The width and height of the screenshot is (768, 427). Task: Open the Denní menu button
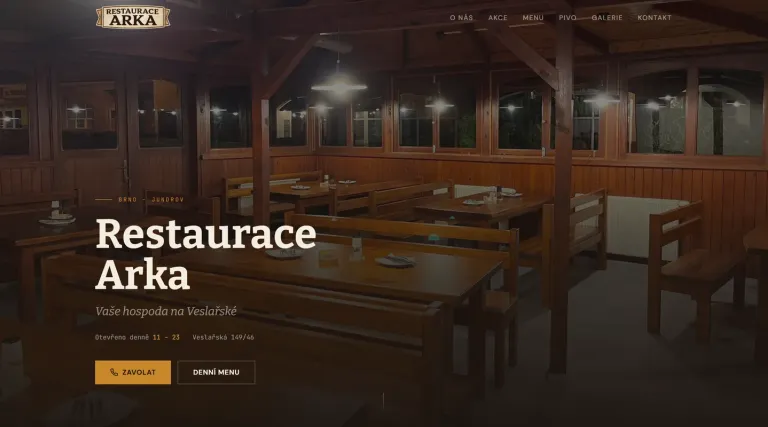pos(216,372)
